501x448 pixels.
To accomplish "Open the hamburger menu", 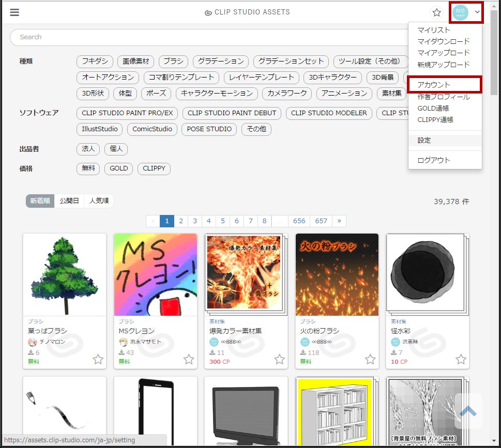I will pyautogui.click(x=14, y=12).
